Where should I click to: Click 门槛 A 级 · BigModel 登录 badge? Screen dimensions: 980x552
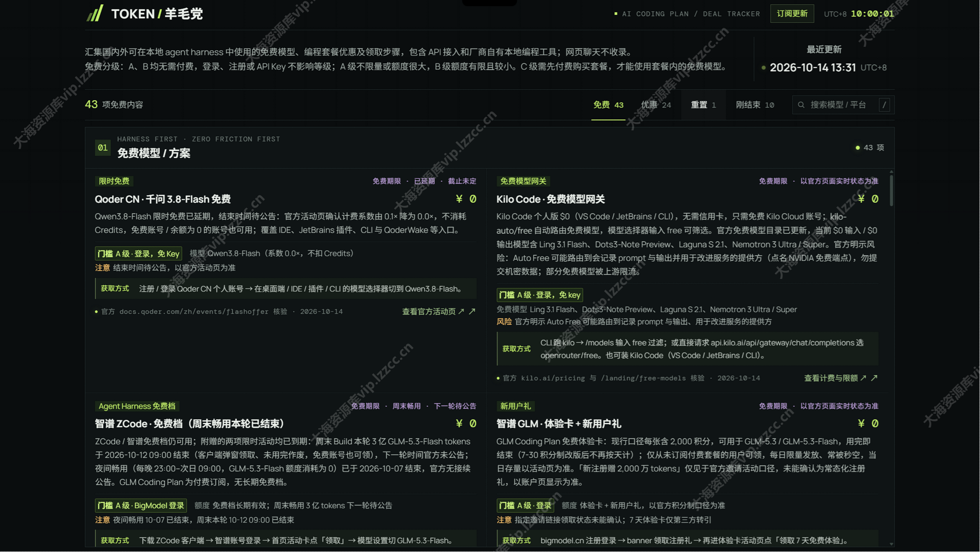coord(141,506)
